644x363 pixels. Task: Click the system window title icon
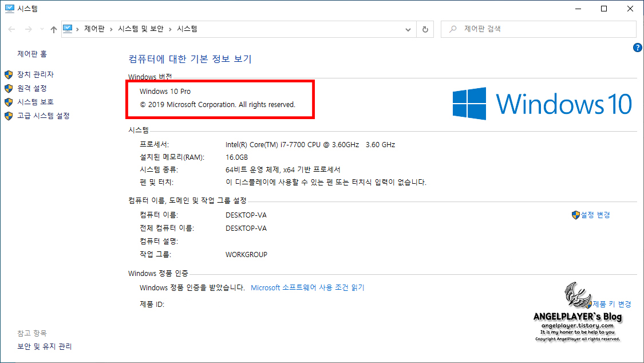point(9,9)
